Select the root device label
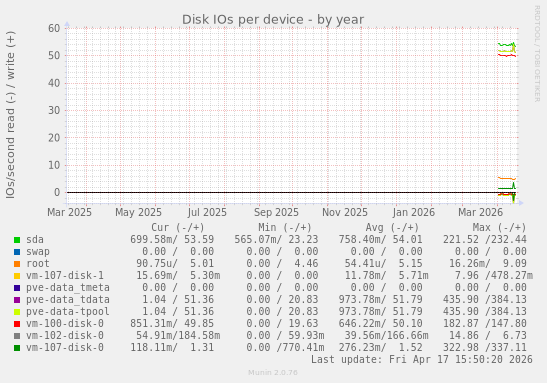 pos(38,263)
